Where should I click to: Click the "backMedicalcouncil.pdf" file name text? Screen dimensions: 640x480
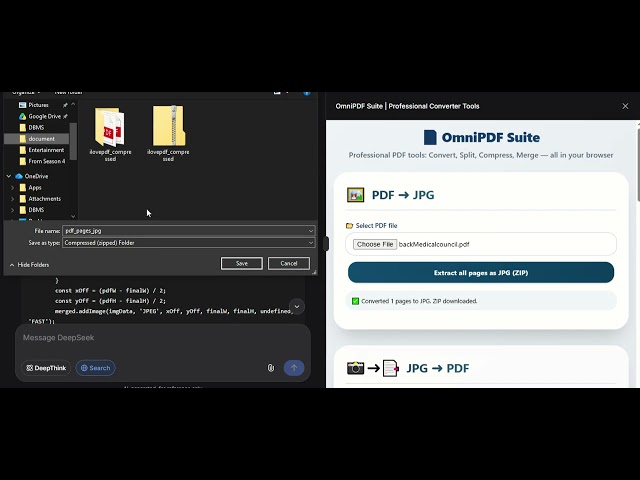point(433,244)
